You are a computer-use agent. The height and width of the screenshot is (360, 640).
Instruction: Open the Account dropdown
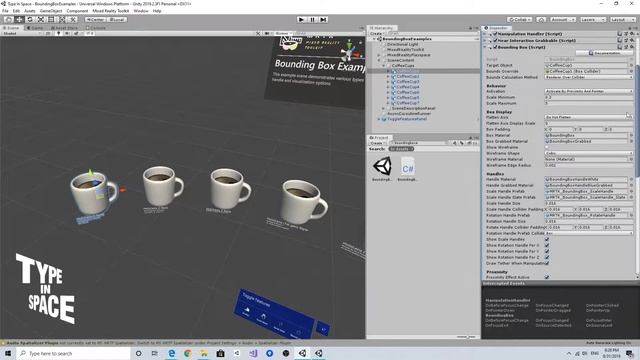(562, 19)
